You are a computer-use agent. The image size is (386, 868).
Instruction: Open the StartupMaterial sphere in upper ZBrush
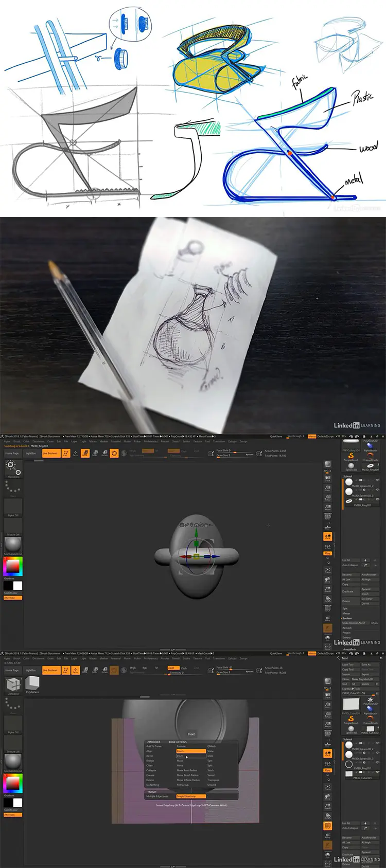[x=13, y=545]
